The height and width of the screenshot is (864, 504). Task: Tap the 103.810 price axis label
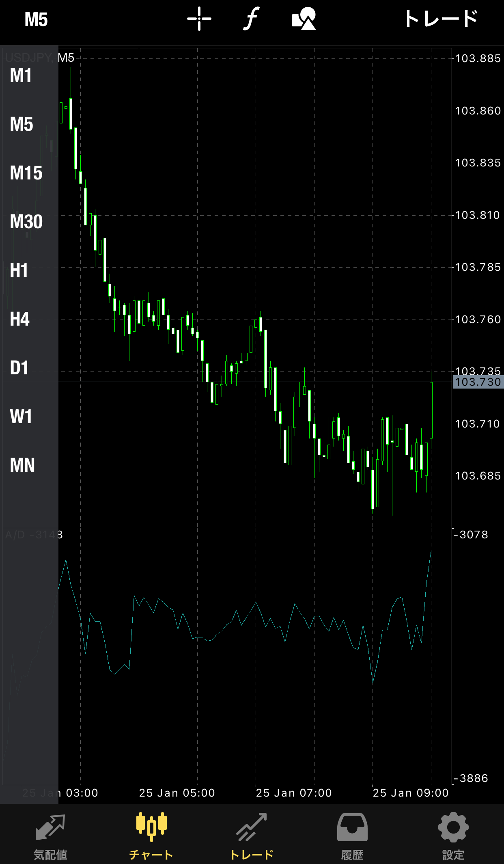point(478,215)
